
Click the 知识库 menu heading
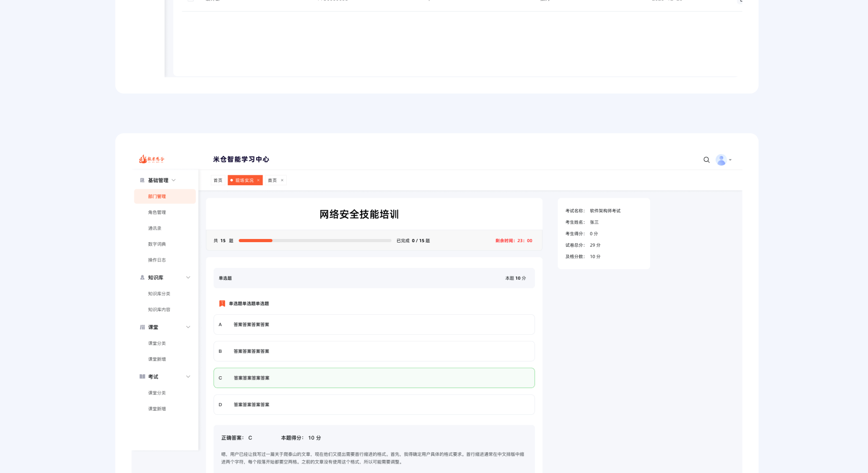[x=156, y=277]
